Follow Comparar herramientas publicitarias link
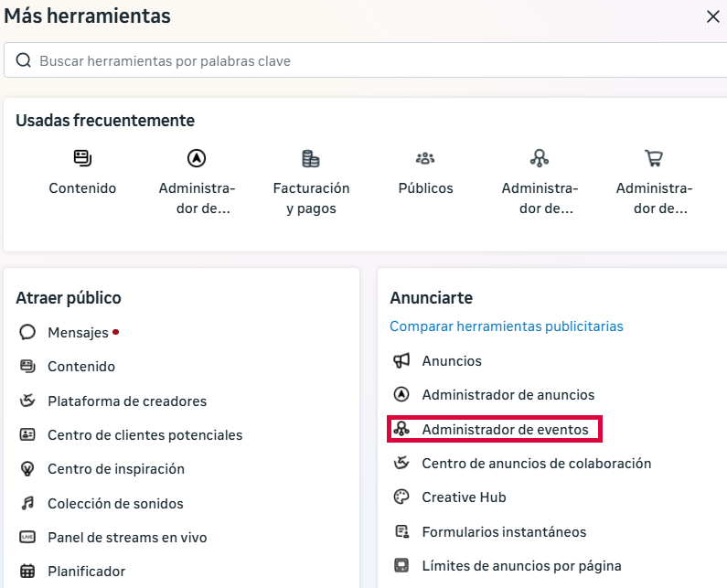Image resolution: width=727 pixels, height=588 pixels. click(507, 326)
